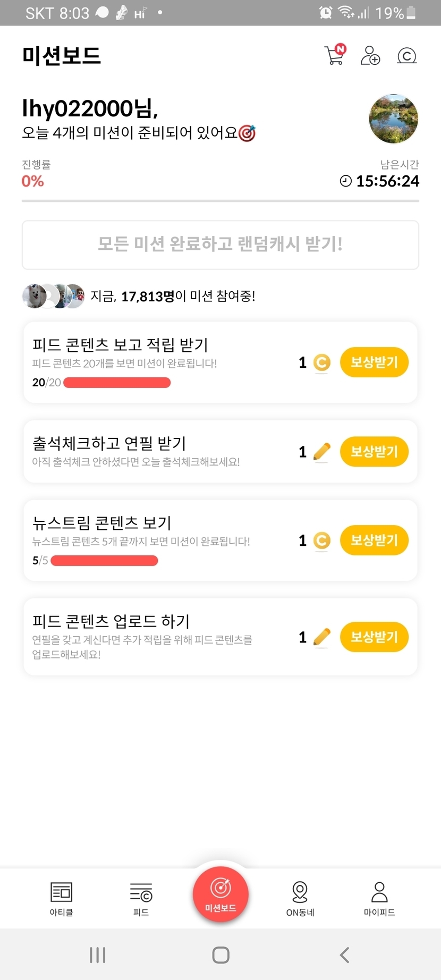Viewport: 441px width, 980px height.
Task: Tap the newstream 5/5 progress bar
Action: click(104, 561)
